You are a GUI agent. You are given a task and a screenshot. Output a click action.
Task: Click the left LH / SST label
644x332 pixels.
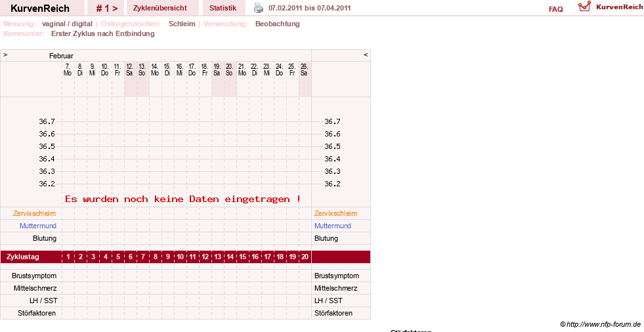coord(43,301)
